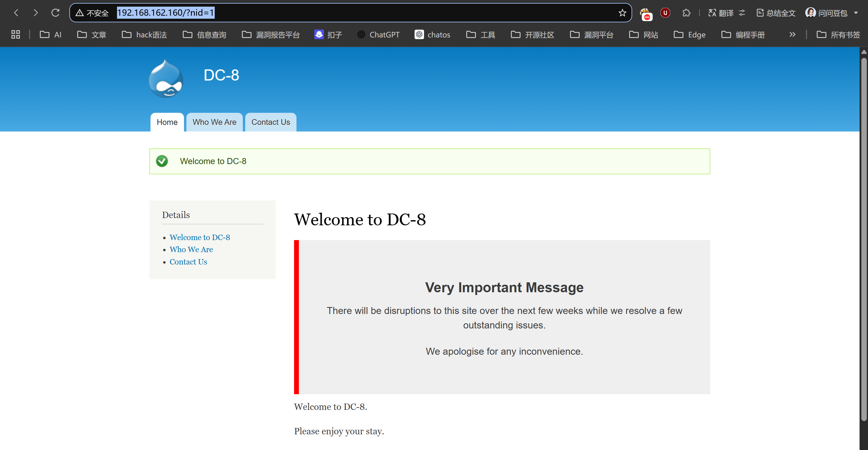Bookmark this page with star icon
The width and height of the screenshot is (868, 450).
[622, 13]
